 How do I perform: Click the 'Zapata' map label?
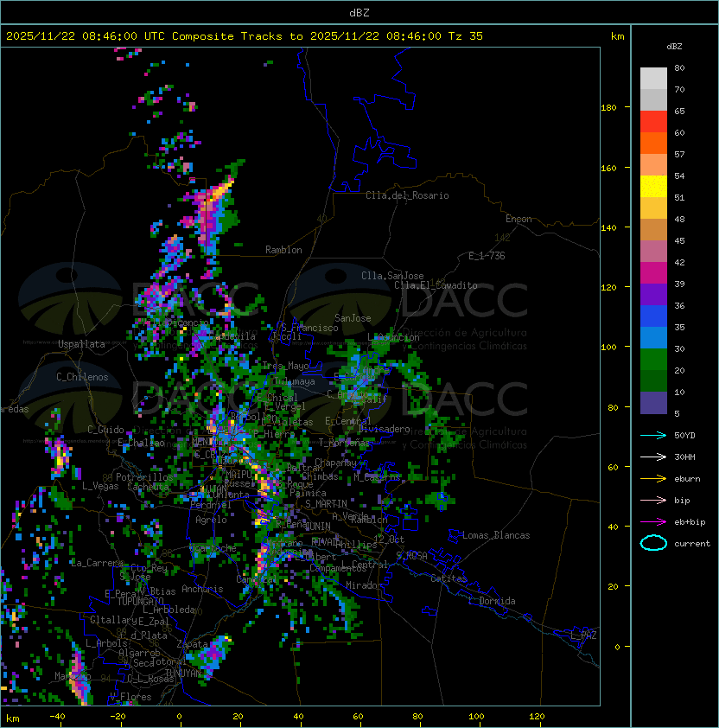pos(192,644)
